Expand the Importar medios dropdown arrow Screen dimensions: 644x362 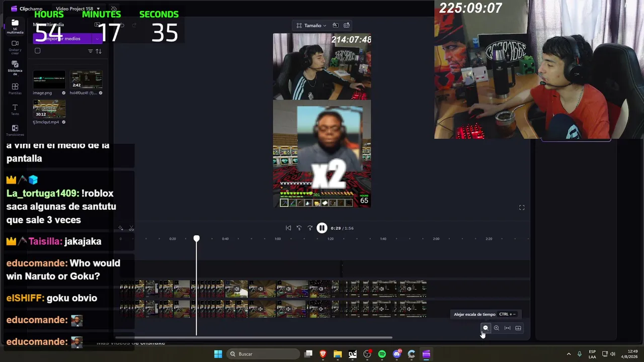tap(98, 39)
